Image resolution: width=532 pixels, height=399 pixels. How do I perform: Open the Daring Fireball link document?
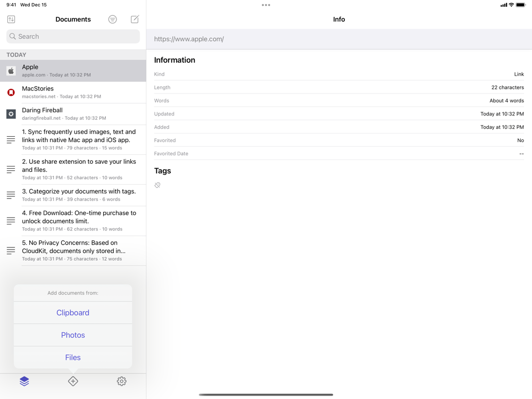[x=73, y=114]
